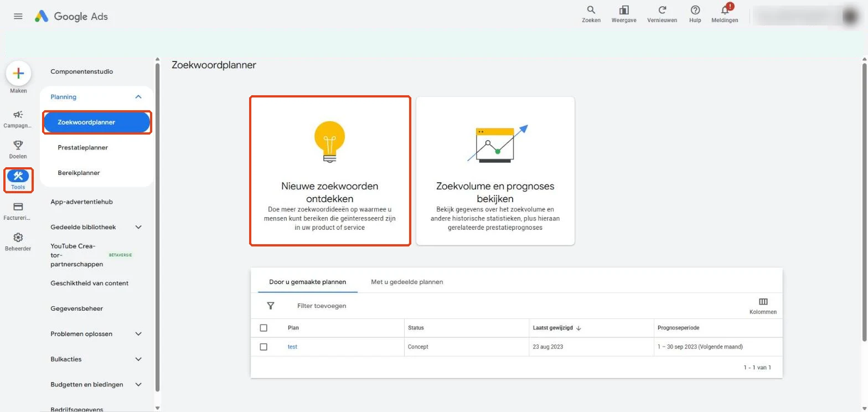This screenshot has height=412, width=868.
Task: Open Zoekvolume en prognoses bekijken card
Action: [x=495, y=171]
